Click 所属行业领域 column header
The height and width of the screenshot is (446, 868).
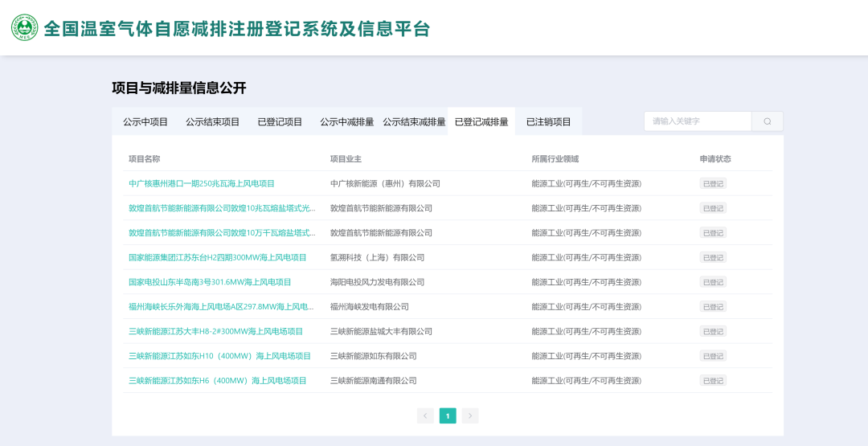tap(555, 159)
